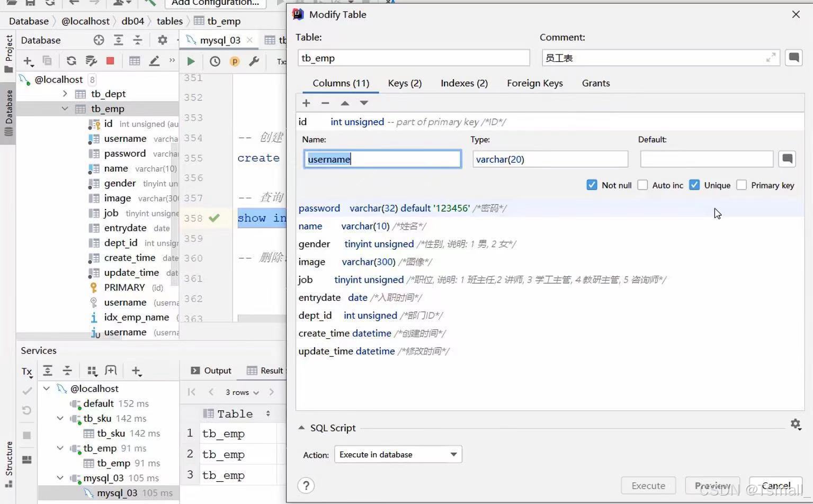The width and height of the screenshot is (813, 504).
Task: Expand the tb_dept tree node
Action: (x=65, y=94)
